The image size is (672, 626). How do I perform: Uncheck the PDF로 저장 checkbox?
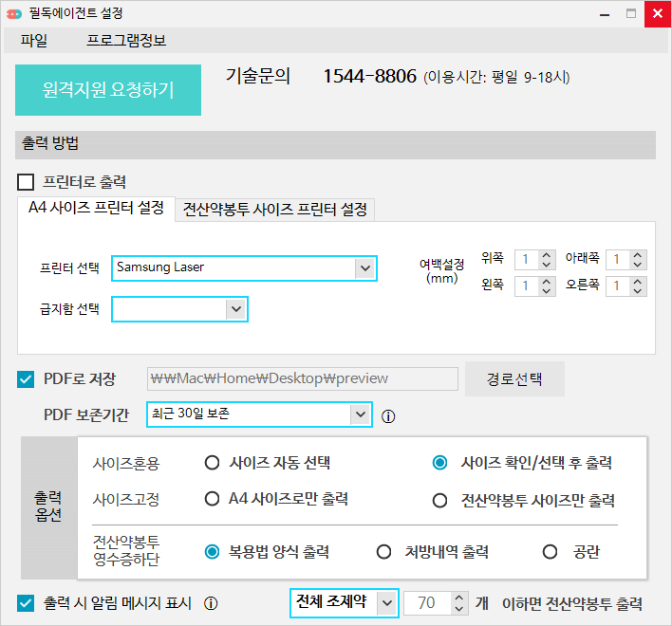coord(26,379)
